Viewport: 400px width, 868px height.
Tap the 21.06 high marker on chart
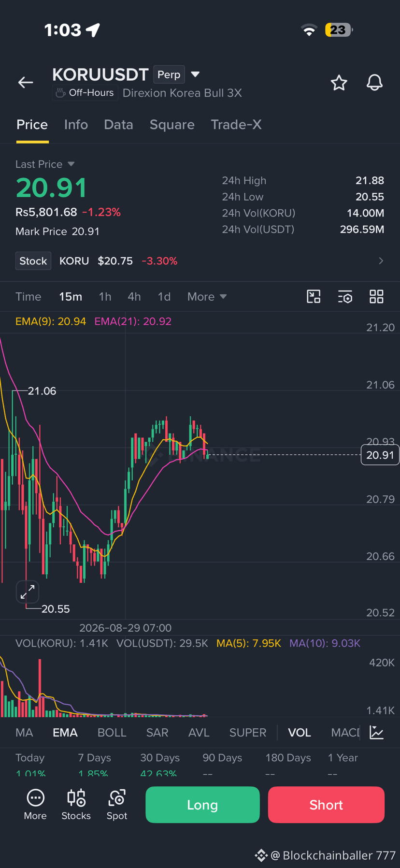[42, 391]
